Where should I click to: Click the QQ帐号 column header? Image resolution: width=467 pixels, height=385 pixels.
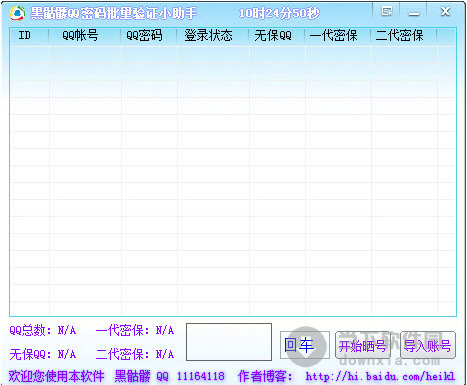point(85,36)
